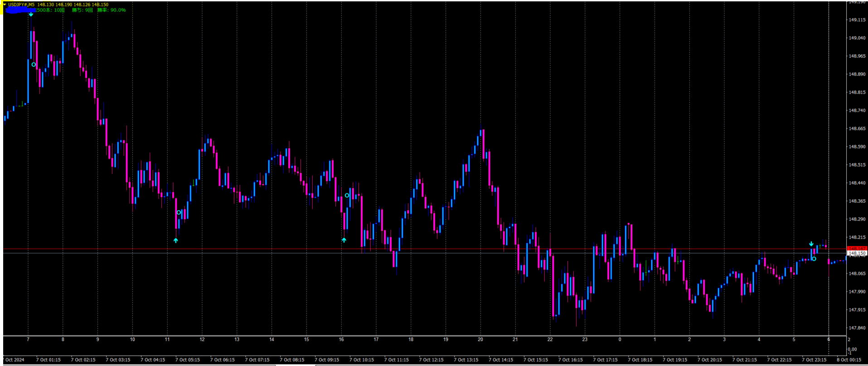The width and height of the screenshot is (868, 366).
Task: Open the chart menu triangle beside USDJPY#
Action: [x=5, y=5]
